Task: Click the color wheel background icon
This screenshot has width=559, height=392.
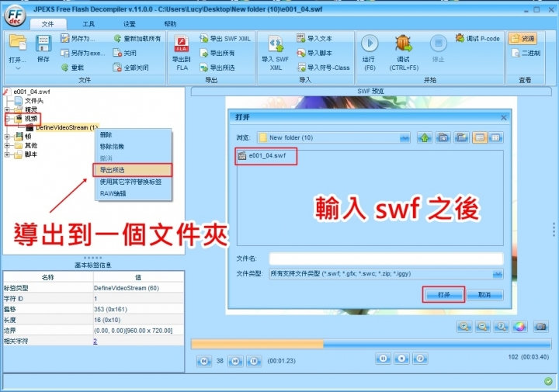Action: tap(519, 327)
